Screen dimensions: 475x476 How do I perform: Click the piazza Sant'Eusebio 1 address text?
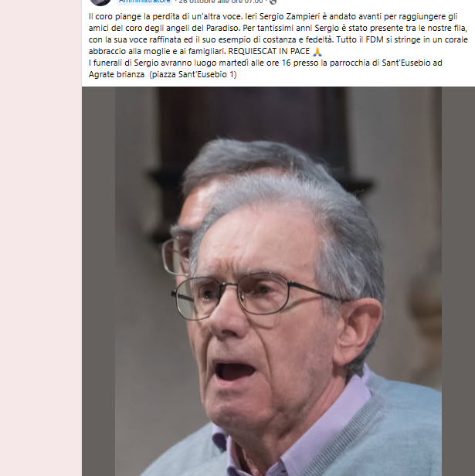coord(193,75)
